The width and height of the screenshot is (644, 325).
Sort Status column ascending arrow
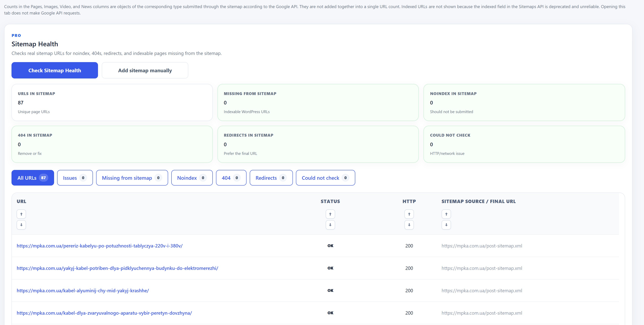click(330, 214)
